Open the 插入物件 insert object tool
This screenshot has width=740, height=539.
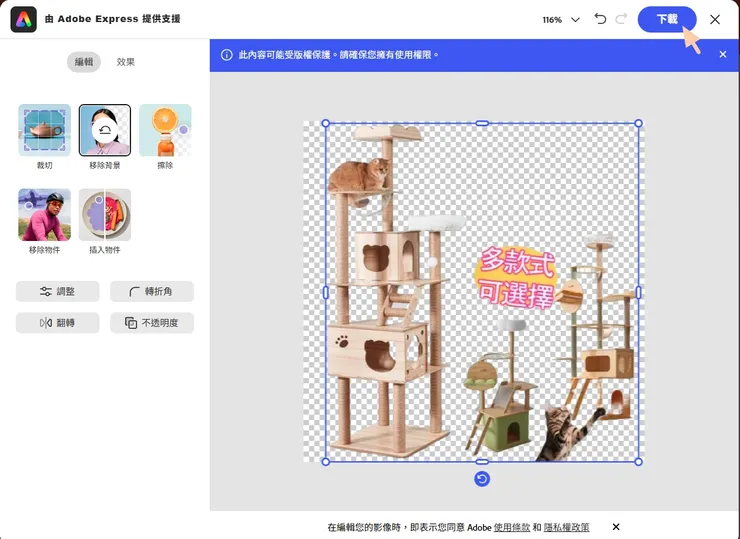coord(105,214)
